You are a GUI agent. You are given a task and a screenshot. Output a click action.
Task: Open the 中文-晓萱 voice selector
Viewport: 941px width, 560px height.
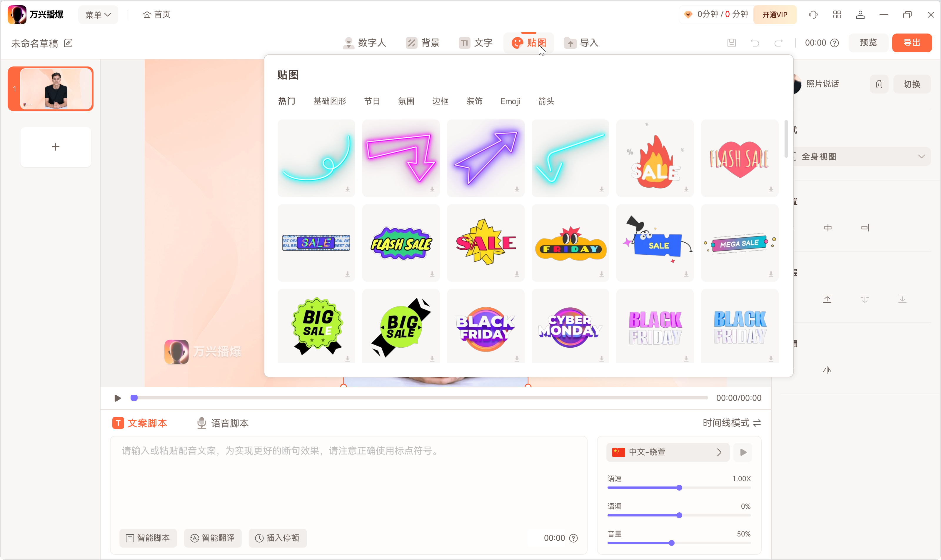(x=666, y=452)
